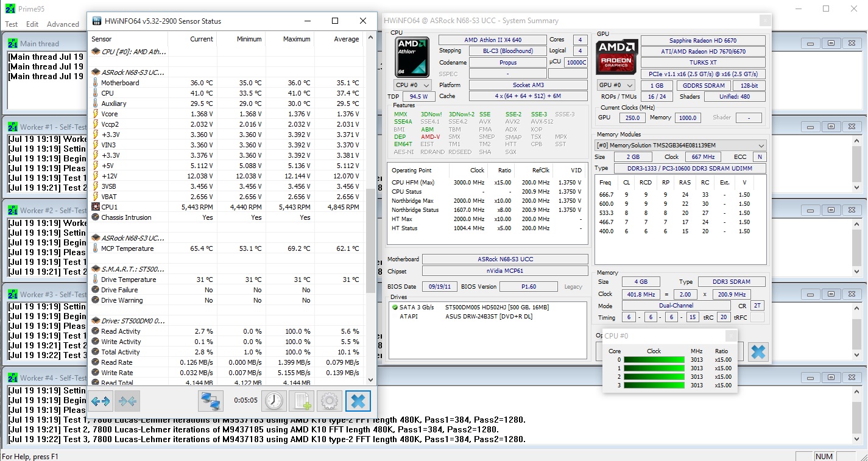Click the lightning icon beside VBAT
The width and height of the screenshot is (868, 461).
95,197
